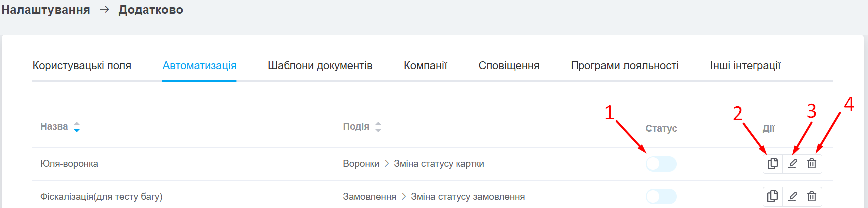Delete Фіскалізація automation with trash icon

tap(812, 196)
